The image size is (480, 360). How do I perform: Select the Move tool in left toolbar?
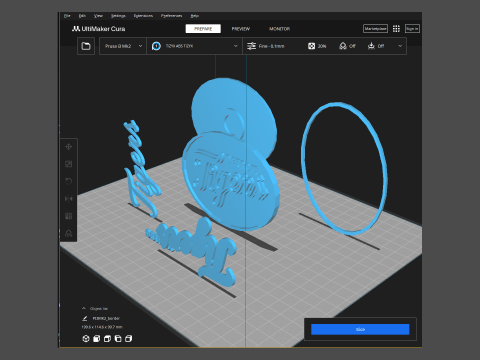pos(69,147)
